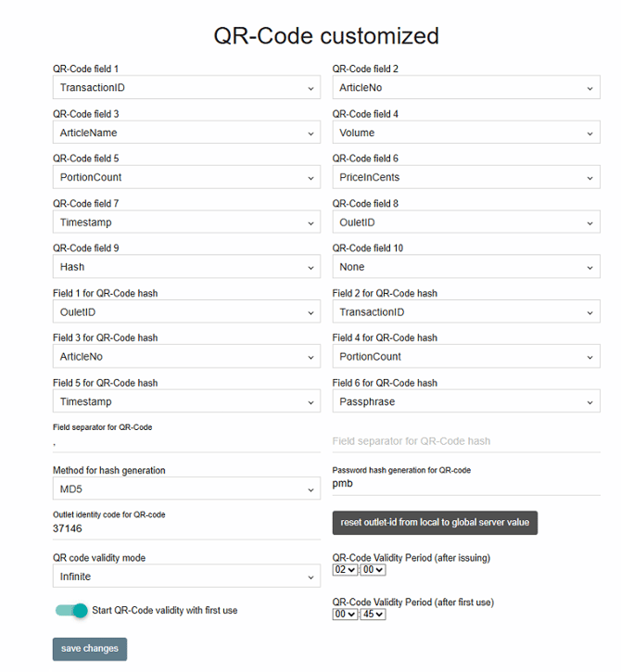Expand QR-Code field 3 ArticleName selector
This screenshot has height=672, width=621.
[186, 133]
